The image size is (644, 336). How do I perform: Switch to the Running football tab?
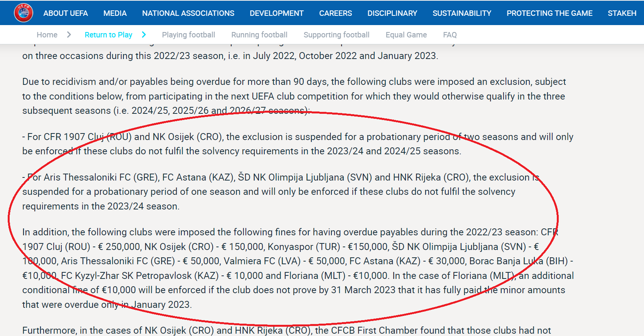pos(259,35)
